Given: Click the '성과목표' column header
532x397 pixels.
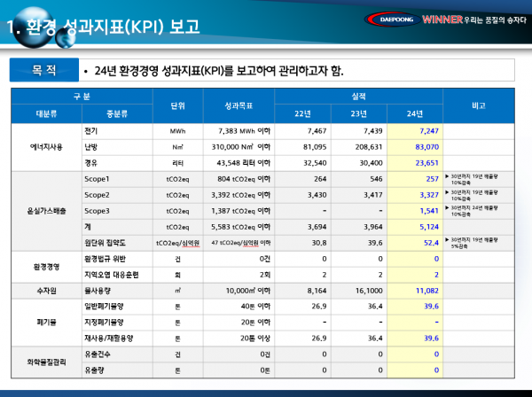Looking at the screenshot, I should 239,105.
